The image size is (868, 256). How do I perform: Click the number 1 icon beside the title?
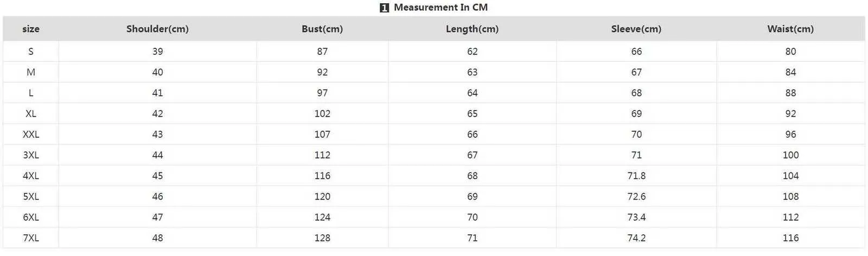click(385, 8)
